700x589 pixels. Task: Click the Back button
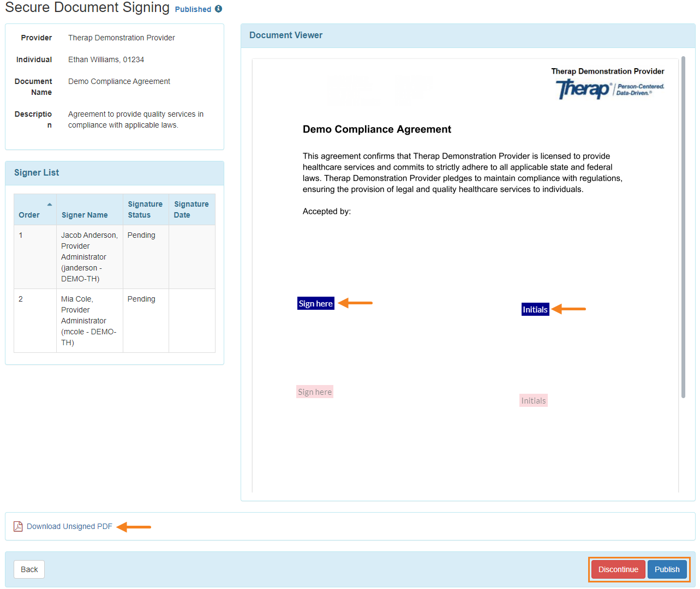tap(28, 569)
